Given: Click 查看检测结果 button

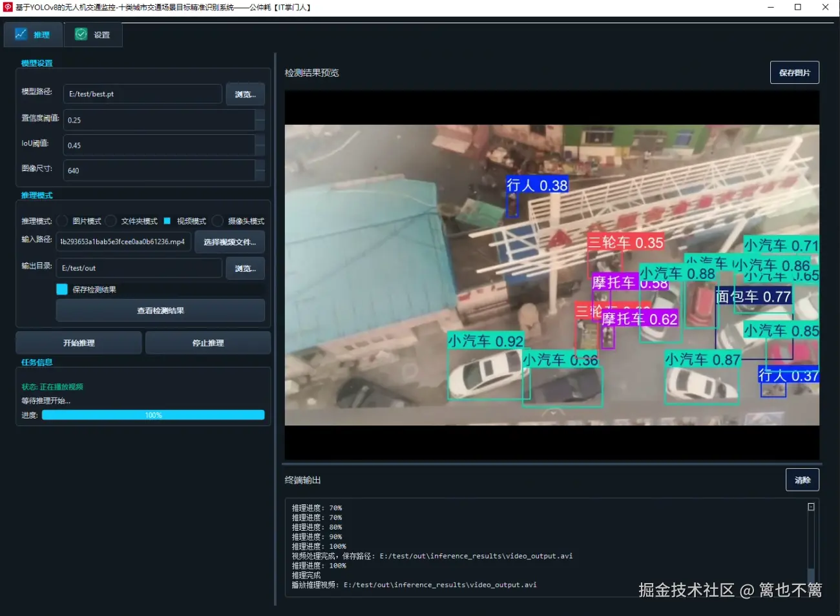Looking at the screenshot, I should [160, 311].
